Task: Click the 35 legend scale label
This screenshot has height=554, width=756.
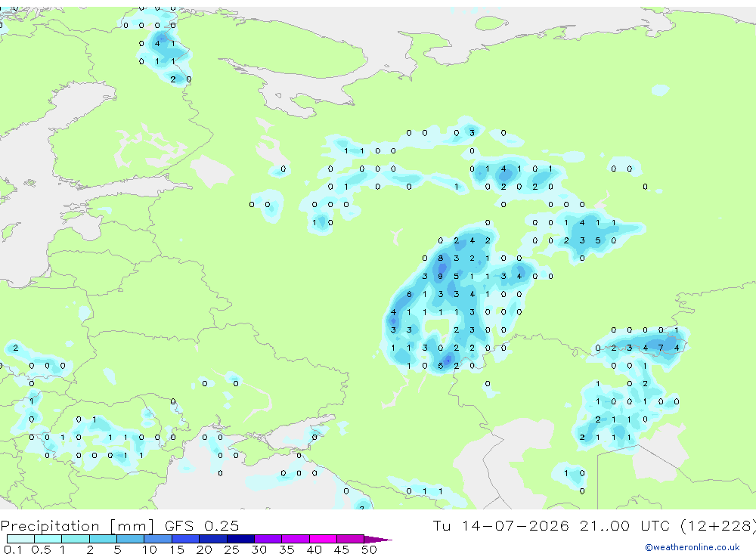Action: 287,549
